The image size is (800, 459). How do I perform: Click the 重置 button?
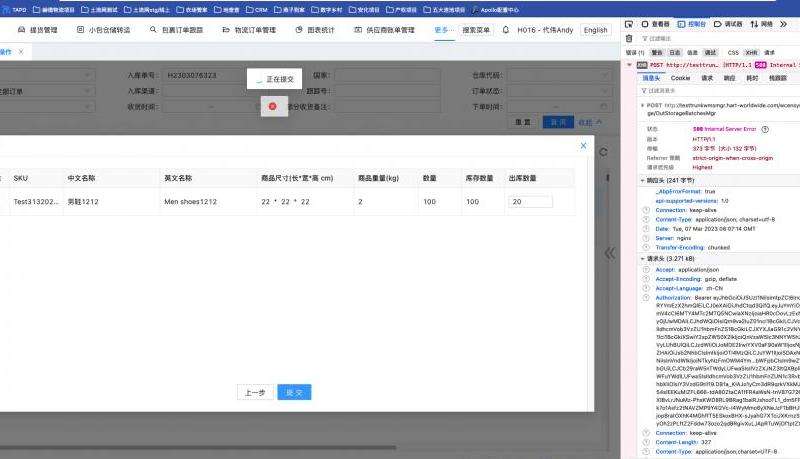pos(522,122)
